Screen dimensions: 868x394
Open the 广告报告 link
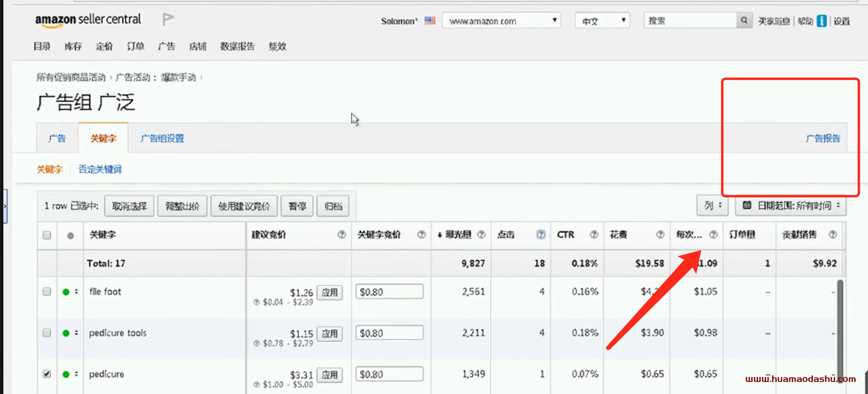(822, 138)
